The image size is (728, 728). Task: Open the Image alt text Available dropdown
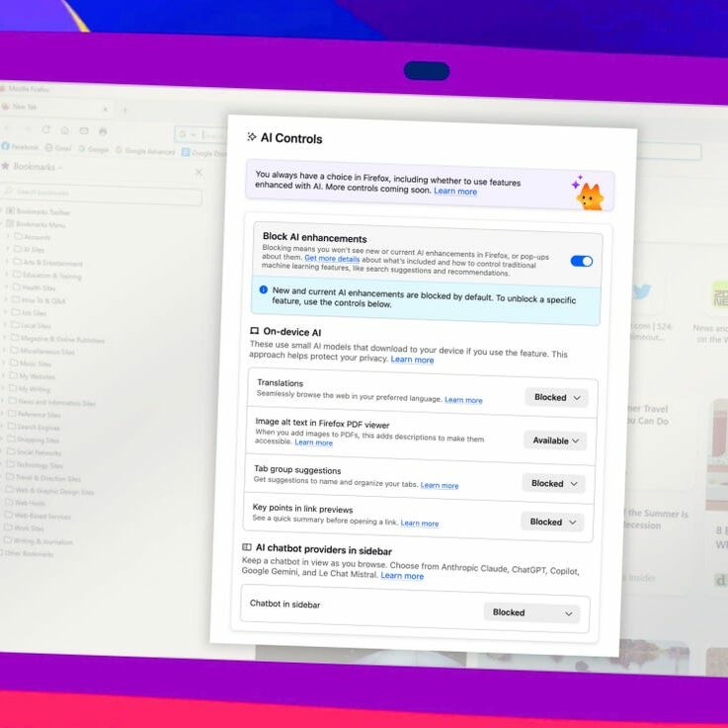pyautogui.click(x=555, y=441)
